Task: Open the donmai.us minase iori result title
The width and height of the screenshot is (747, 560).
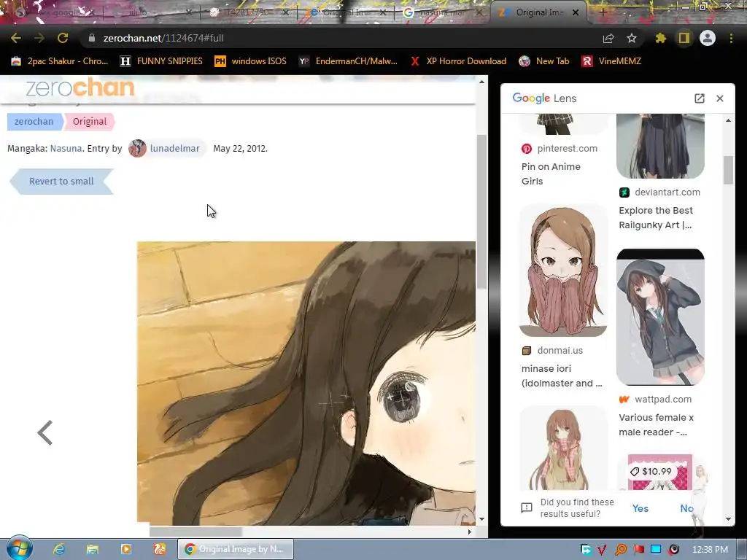Action: pos(562,376)
